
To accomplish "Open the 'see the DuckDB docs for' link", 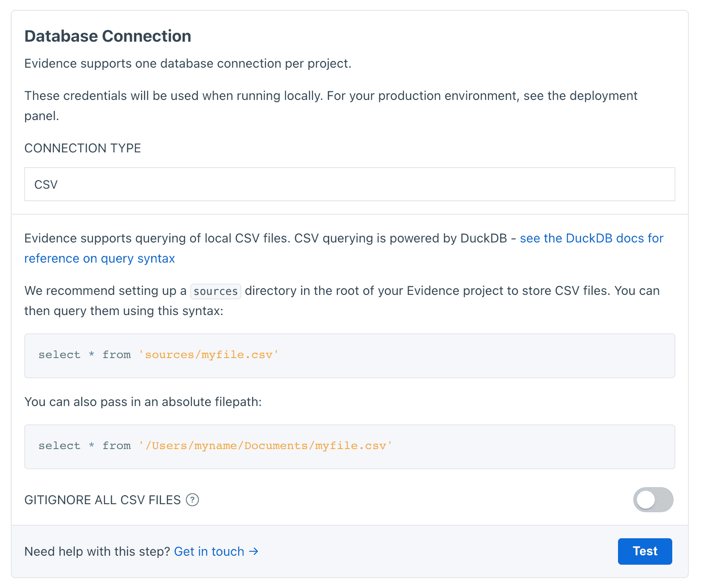I will pyautogui.click(x=591, y=238).
